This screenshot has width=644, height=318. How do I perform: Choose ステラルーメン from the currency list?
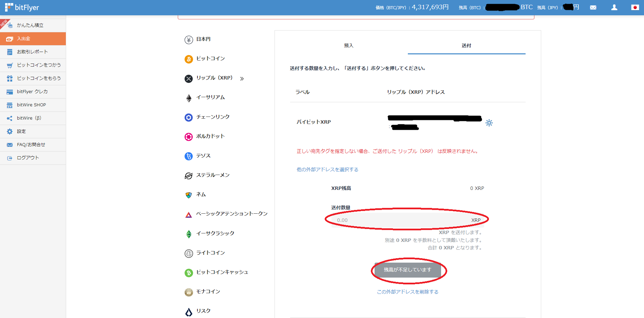[x=213, y=175]
